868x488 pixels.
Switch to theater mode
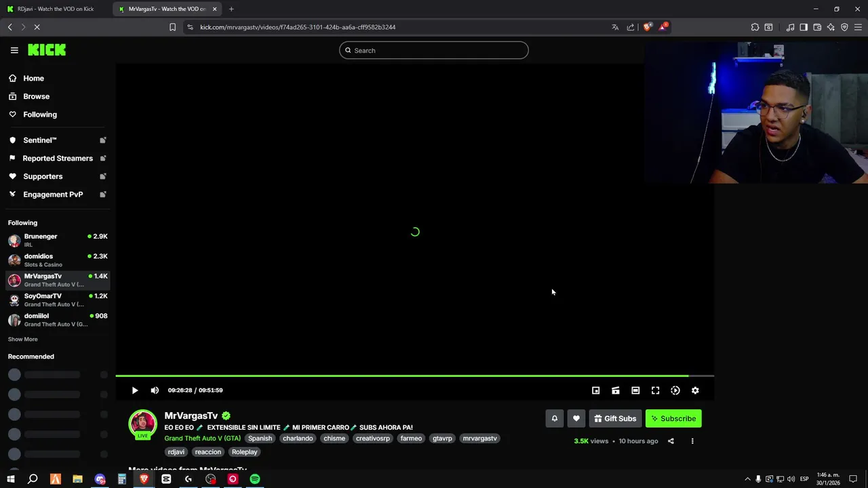(x=635, y=390)
